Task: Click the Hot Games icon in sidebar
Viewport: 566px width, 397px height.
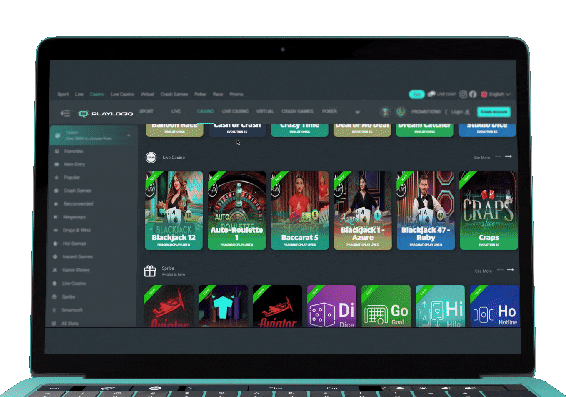Action: tap(55, 244)
